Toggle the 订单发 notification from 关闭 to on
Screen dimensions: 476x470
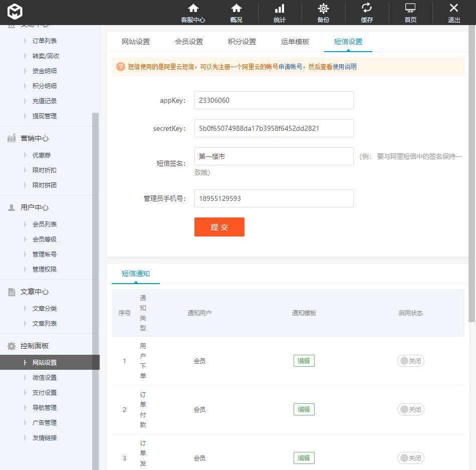(410, 457)
